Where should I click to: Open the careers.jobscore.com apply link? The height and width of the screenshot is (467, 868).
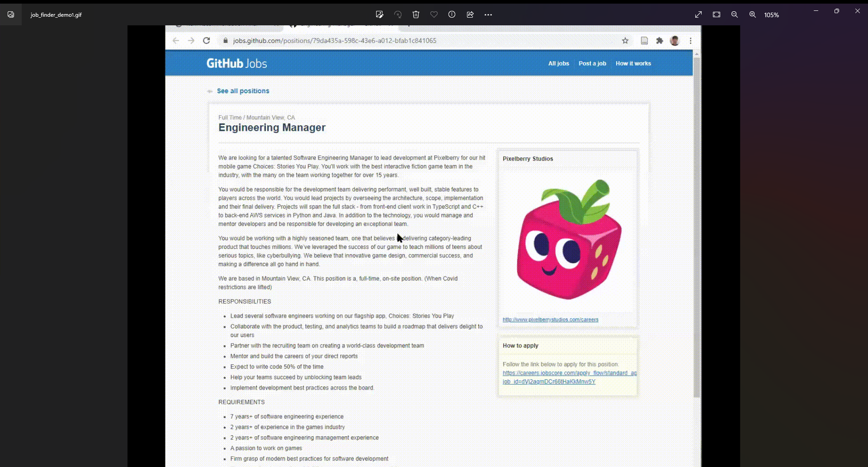(x=570, y=377)
